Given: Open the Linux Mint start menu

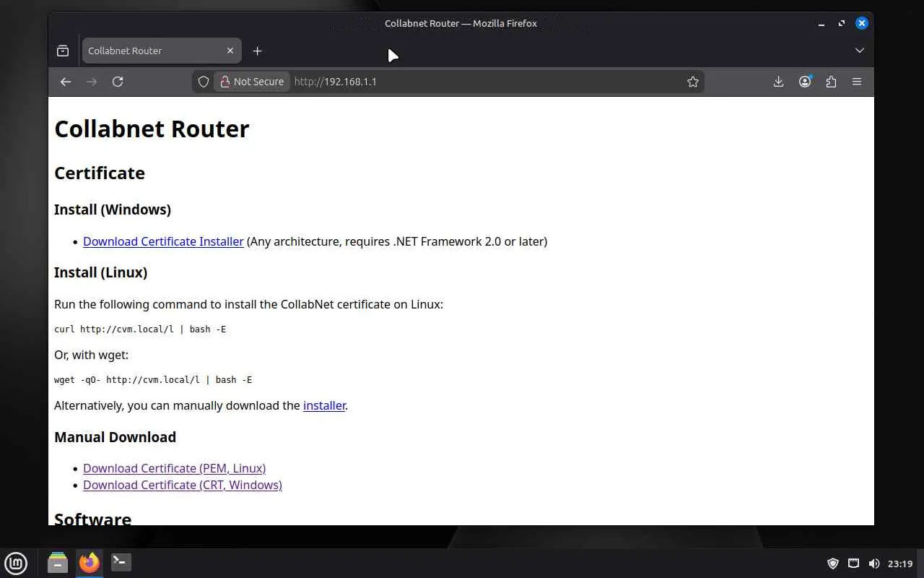Looking at the screenshot, I should (16, 563).
